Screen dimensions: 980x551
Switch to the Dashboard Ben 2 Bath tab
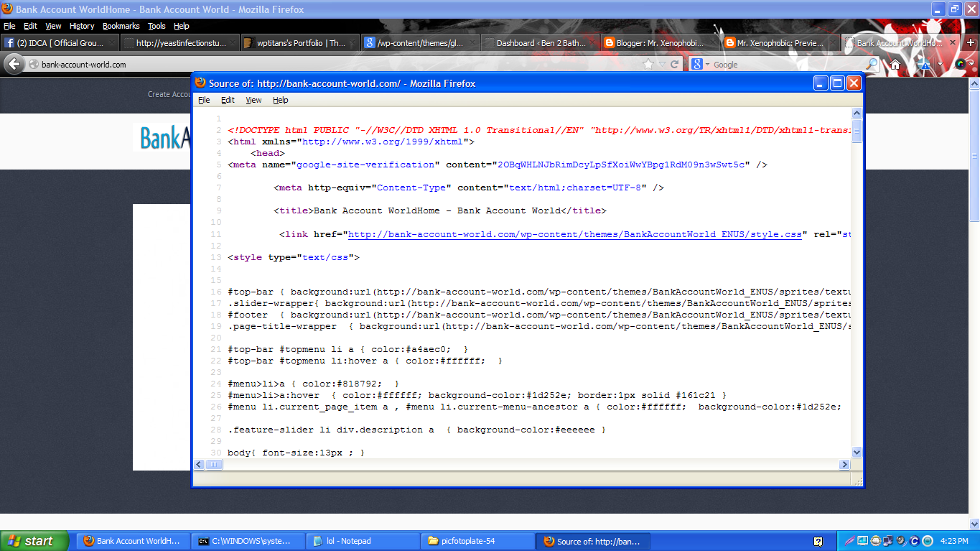click(x=539, y=43)
